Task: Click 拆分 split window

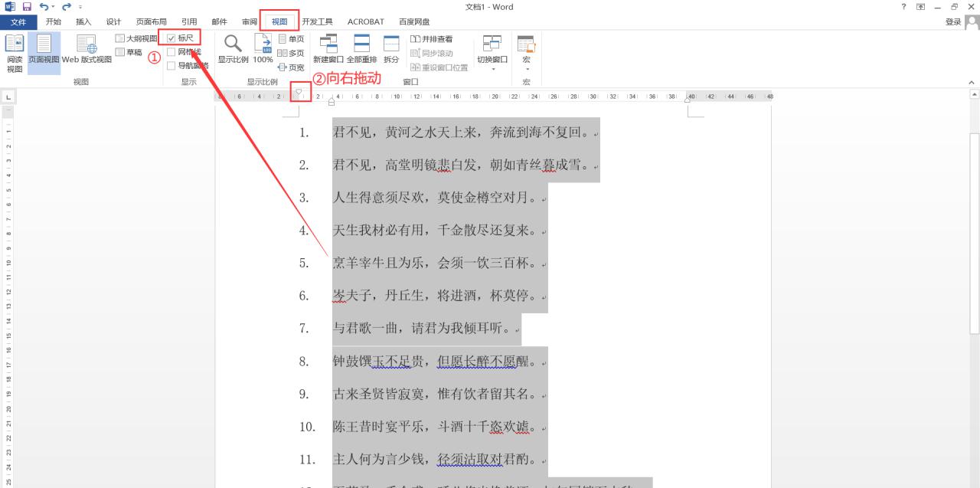Action: pyautogui.click(x=391, y=50)
